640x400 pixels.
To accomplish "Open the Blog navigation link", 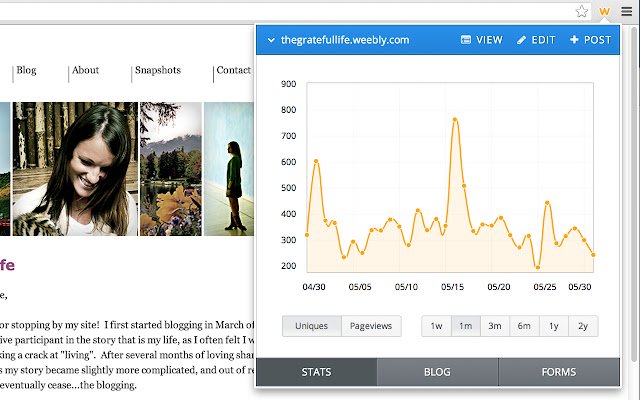I will click(x=27, y=70).
